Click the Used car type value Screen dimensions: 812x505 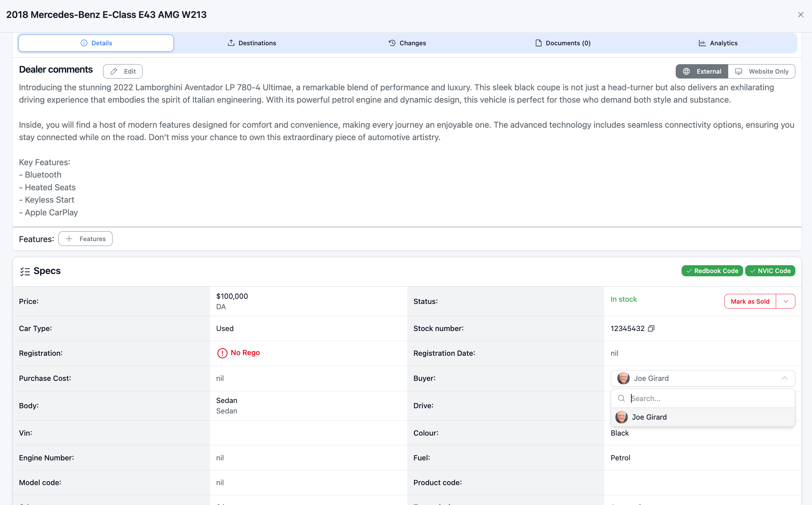tap(225, 329)
